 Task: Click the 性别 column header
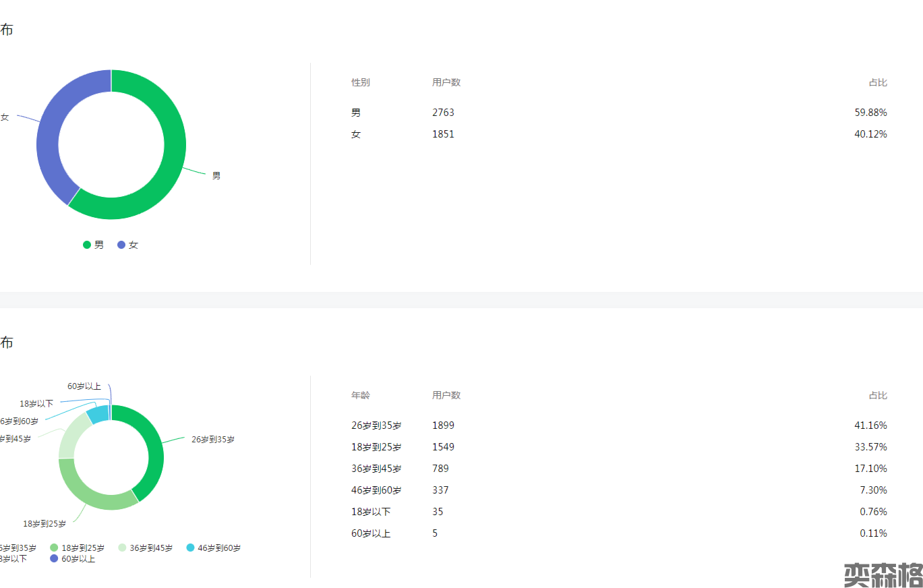[360, 82]
